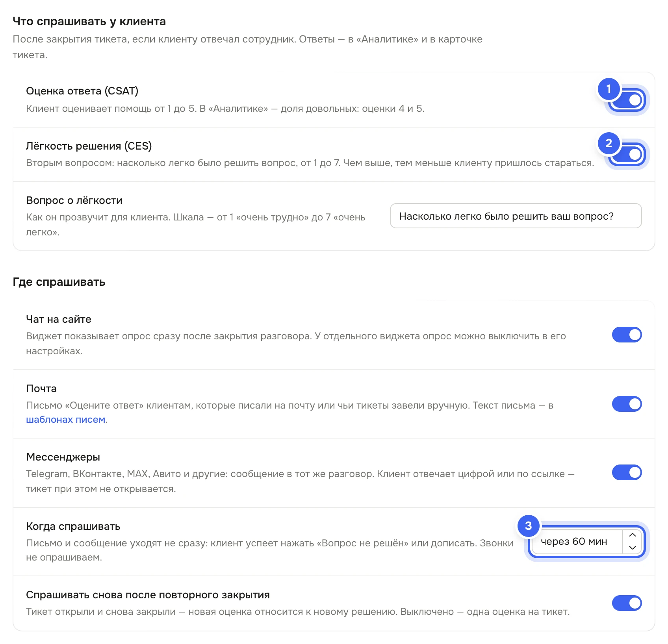The width and height of the screenshot is (668, 644).
Task: Click the numbered badge 3 marker
Action: (x=528, y=526)
